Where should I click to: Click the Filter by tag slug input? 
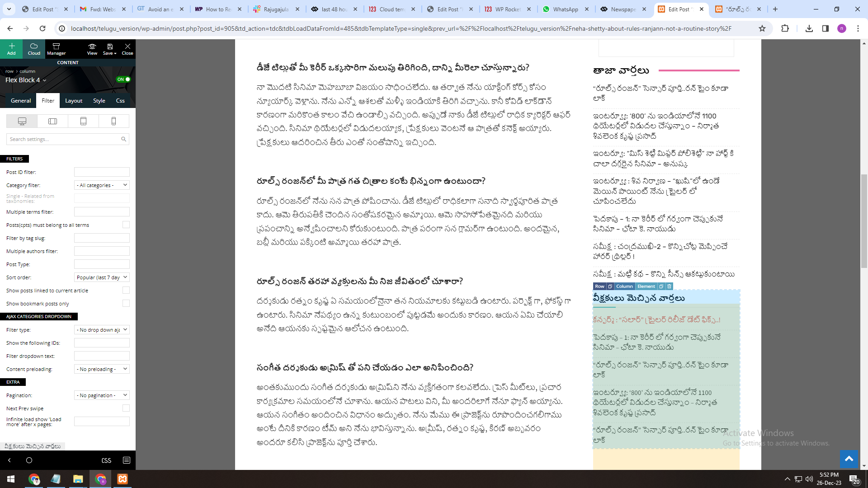coord(102,238)
